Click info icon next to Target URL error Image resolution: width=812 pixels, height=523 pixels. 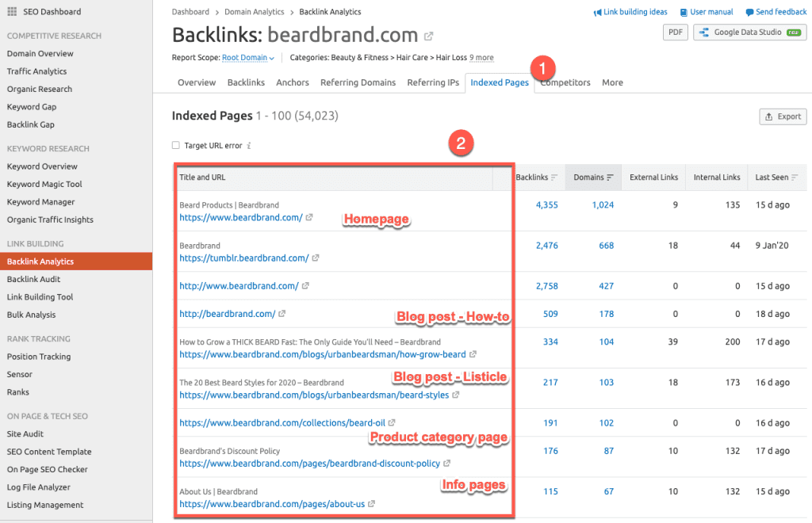point(249,146)
